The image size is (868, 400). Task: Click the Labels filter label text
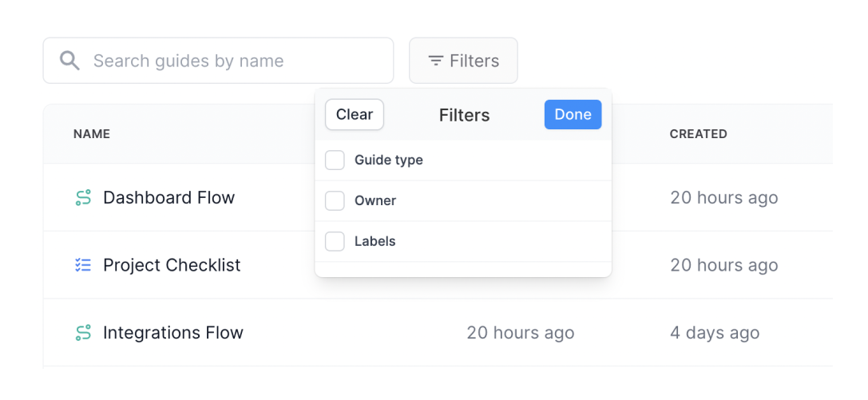coord(375,241)
